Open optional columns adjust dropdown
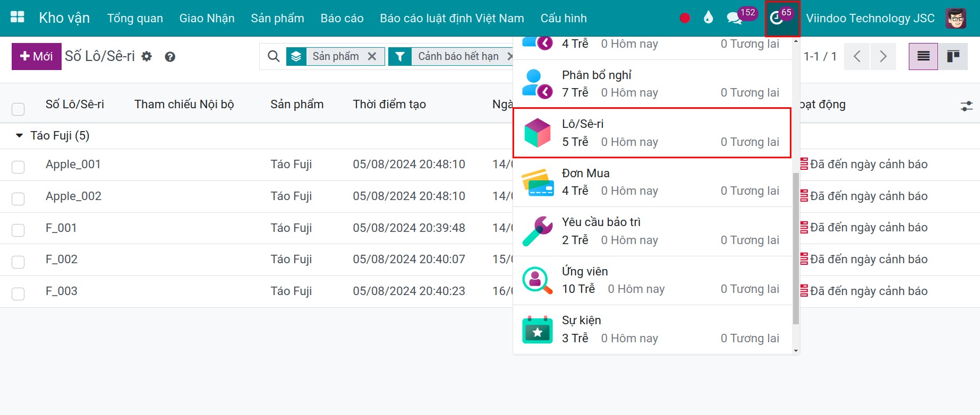This screenshot has height=415, width=980. coord(967,106)
